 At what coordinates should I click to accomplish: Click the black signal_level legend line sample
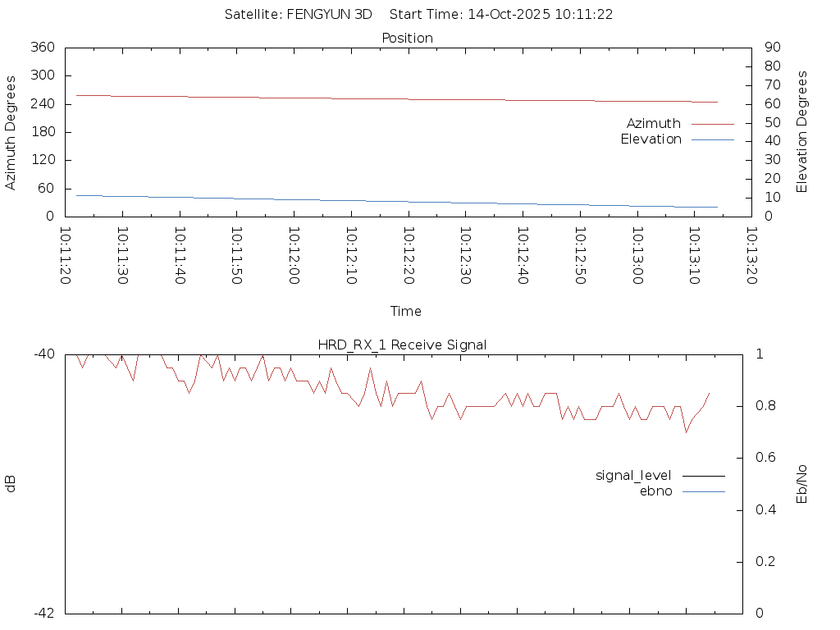[704, 476]
